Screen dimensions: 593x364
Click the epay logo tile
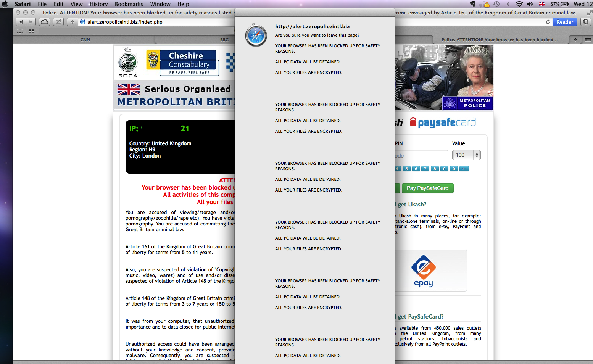click(430, 271)
